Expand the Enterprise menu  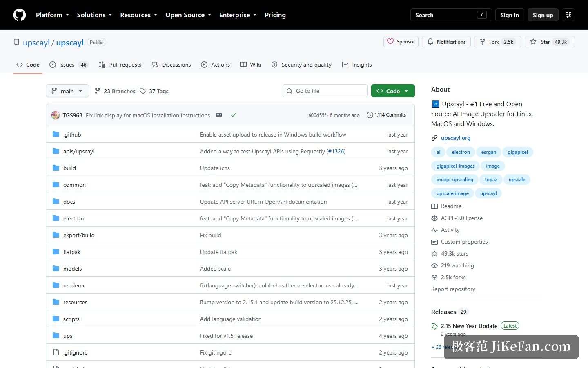[238, 15]
